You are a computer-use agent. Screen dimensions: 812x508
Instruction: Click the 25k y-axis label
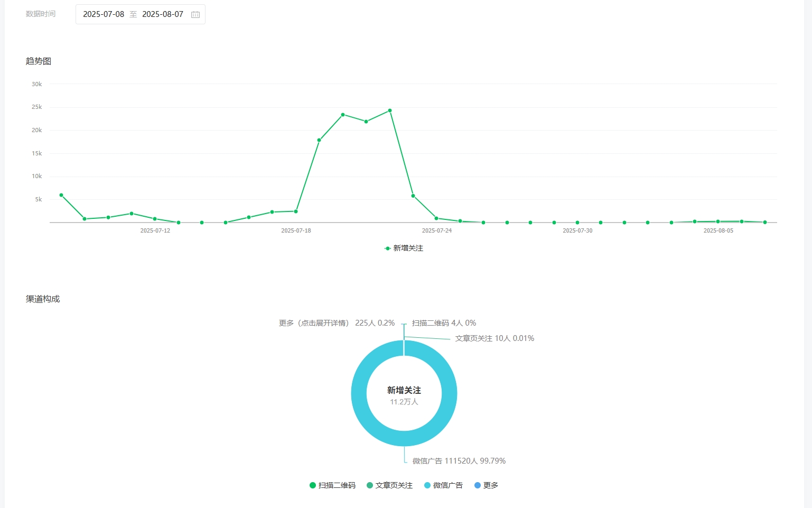[x=36, y=107]
